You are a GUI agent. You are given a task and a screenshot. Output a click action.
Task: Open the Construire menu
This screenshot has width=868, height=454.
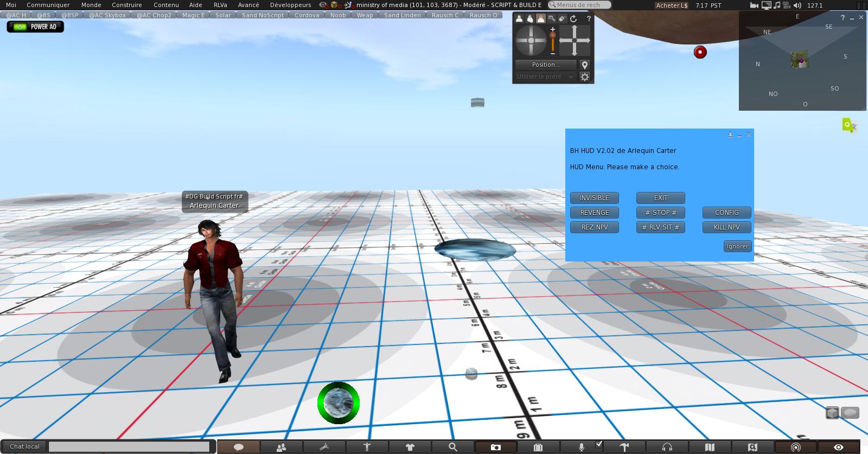coord(126,5)
